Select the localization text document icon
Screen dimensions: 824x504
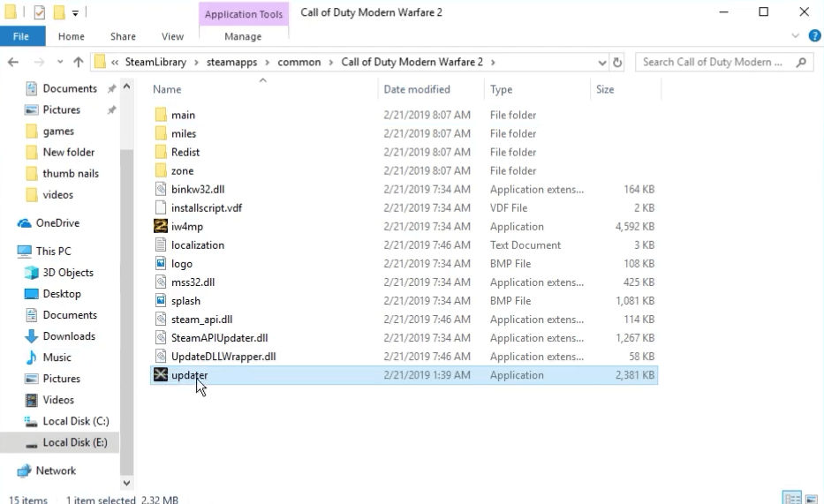pyautogui.click(x=160, y=245)
